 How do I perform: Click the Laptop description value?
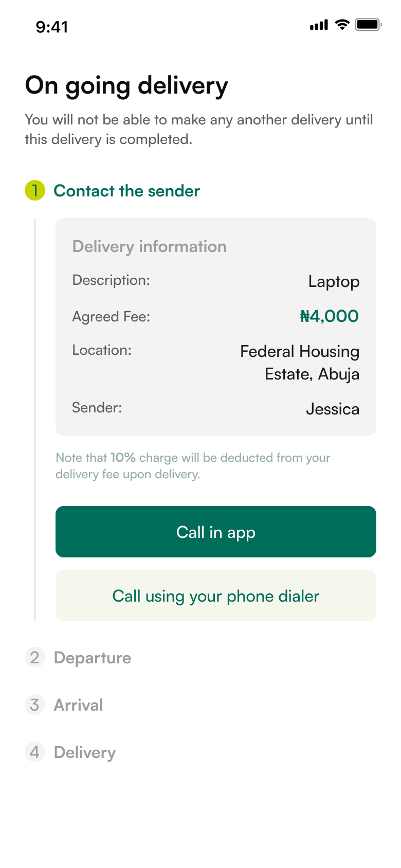point(334,282)
